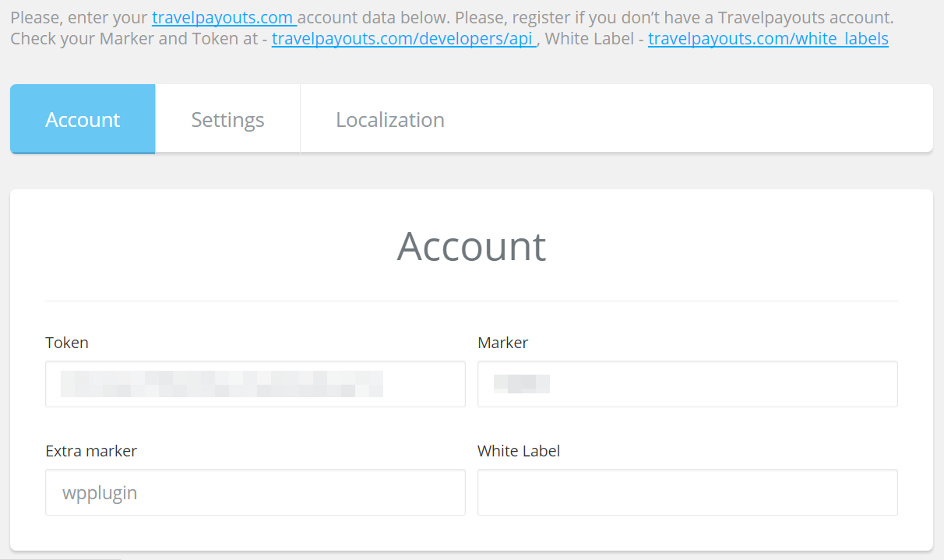Screen dimensions: 944x560
Task: Switch to the Settings tab
Action: pyautogui.click(x=227, y=119)
